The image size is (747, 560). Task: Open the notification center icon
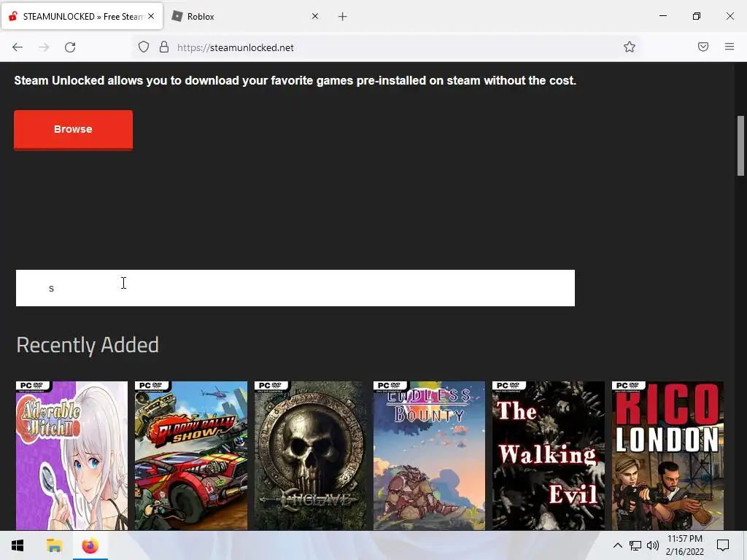723,545
